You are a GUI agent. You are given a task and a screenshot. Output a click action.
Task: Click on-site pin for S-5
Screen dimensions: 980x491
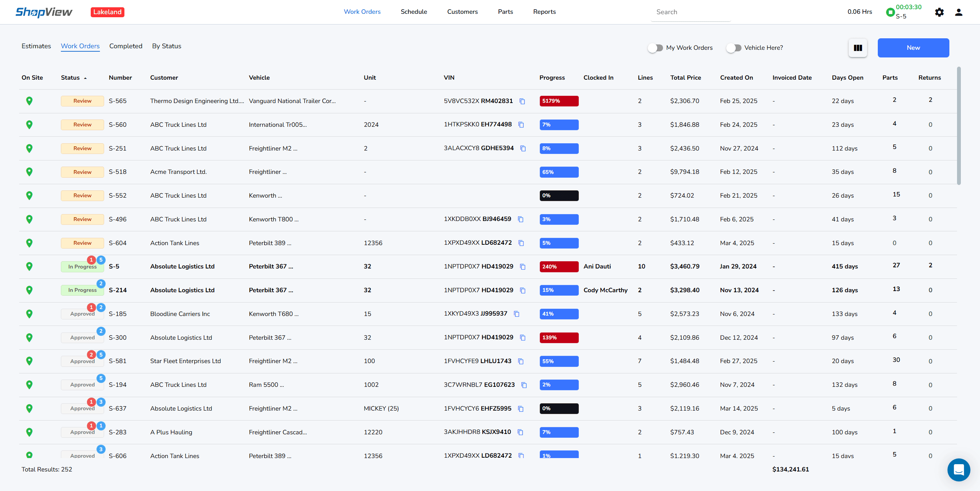[x=29, y=267]
